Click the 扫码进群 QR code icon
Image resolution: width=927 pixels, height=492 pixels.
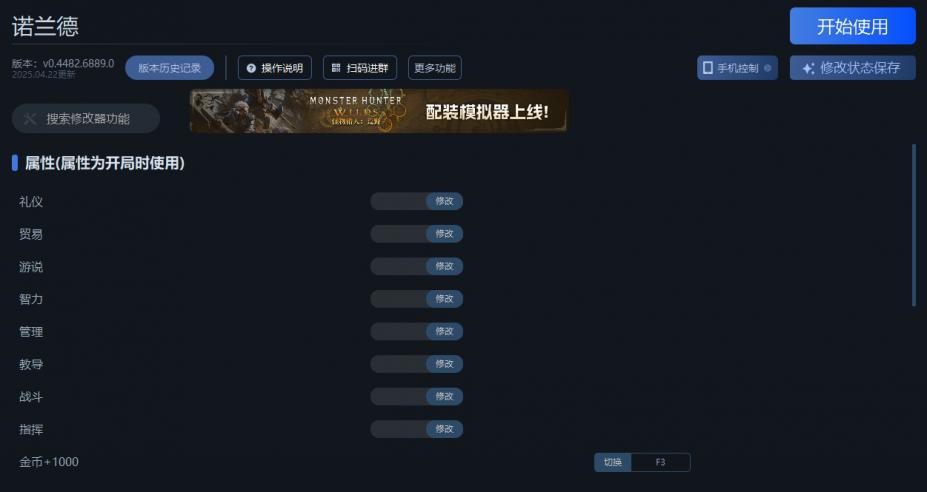coord(336,68)
